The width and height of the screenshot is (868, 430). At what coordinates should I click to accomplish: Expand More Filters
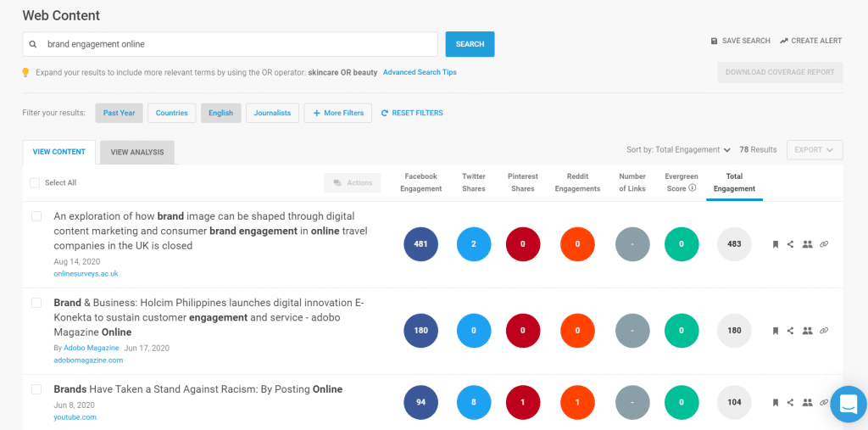pyautogui.click(x=337, y=113)
